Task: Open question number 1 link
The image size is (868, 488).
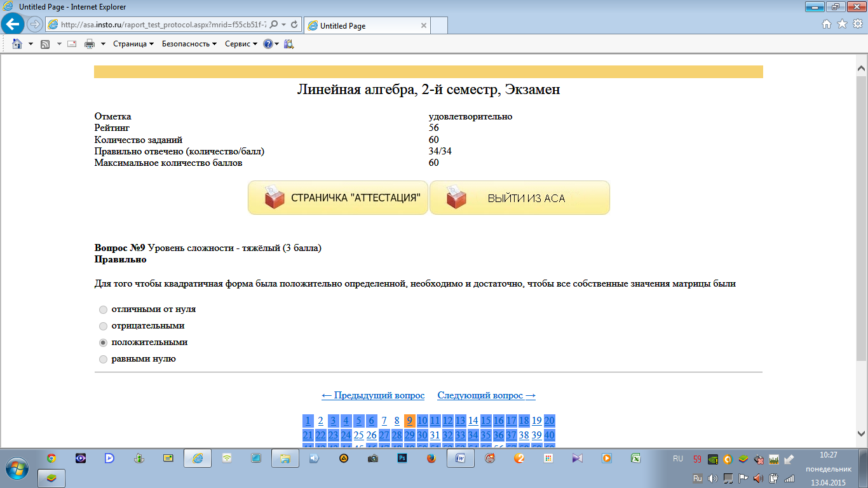Action: (x=308, y=421)
